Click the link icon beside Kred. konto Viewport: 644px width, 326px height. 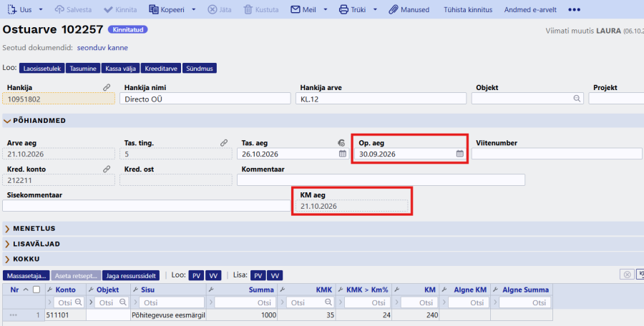107,169
